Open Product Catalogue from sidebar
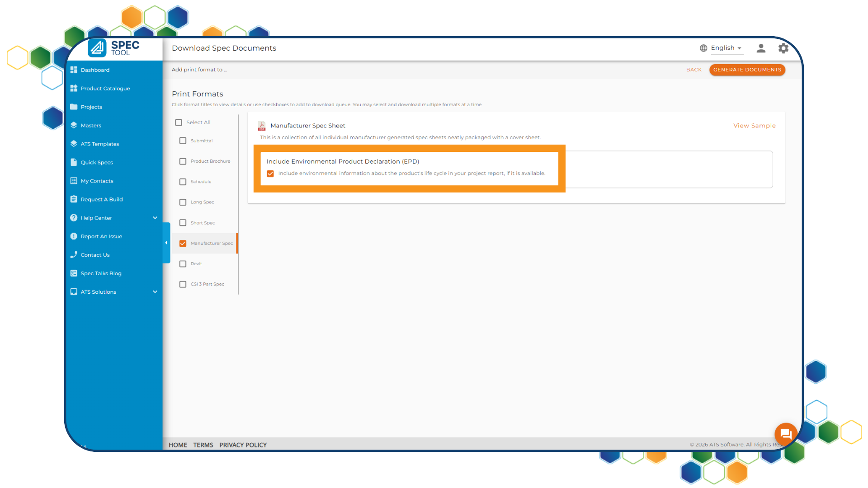The height and width of the screenshot is (488, 868). pos(105,89)
